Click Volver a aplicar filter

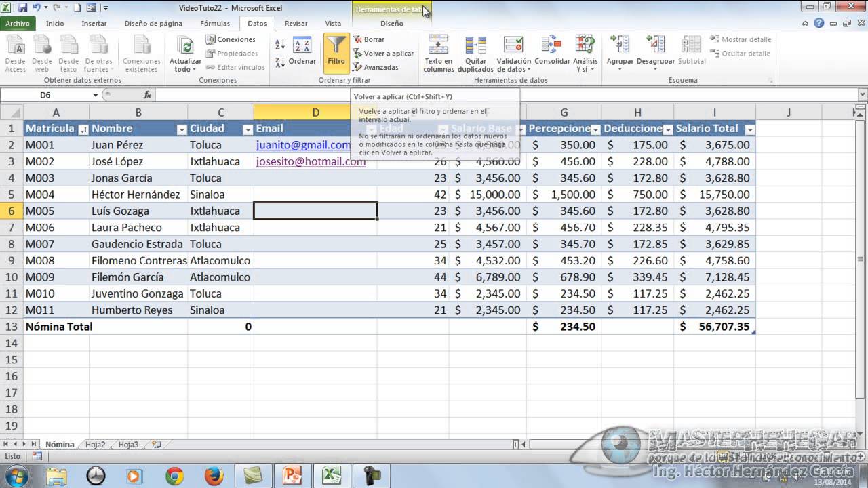coord(383,54)
